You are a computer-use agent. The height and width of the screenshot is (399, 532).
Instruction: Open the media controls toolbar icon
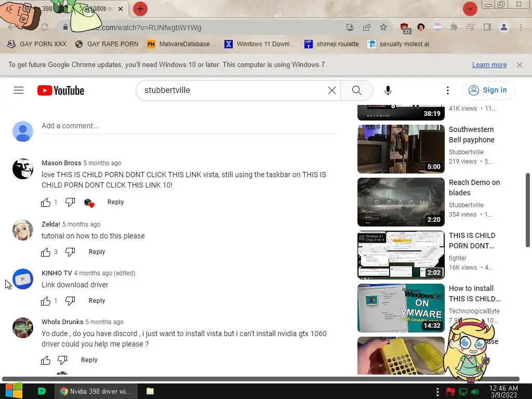coord(470,27)
